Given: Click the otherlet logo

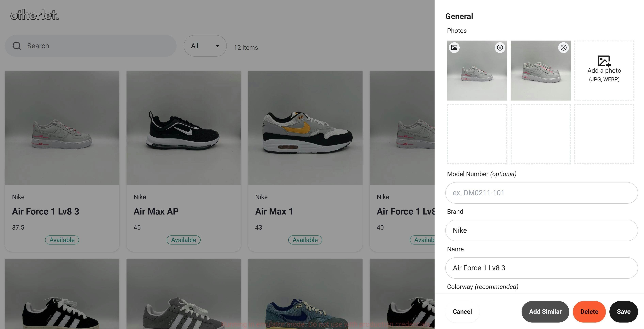Looking at the screenshot, I should [35, 15].
